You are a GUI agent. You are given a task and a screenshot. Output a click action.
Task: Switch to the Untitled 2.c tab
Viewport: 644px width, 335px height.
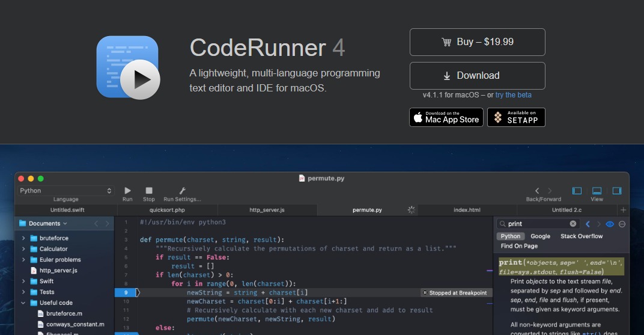coord(567,210)
